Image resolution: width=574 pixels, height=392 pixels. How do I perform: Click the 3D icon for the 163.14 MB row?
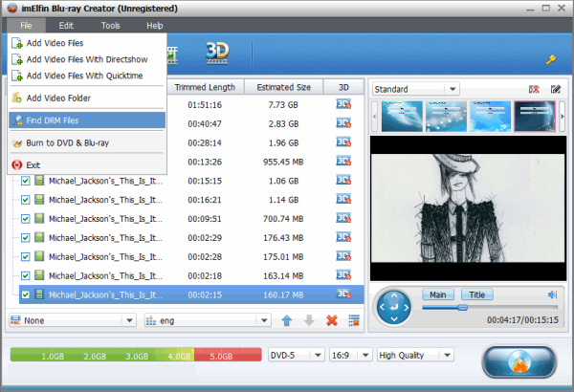click(343, 275)
